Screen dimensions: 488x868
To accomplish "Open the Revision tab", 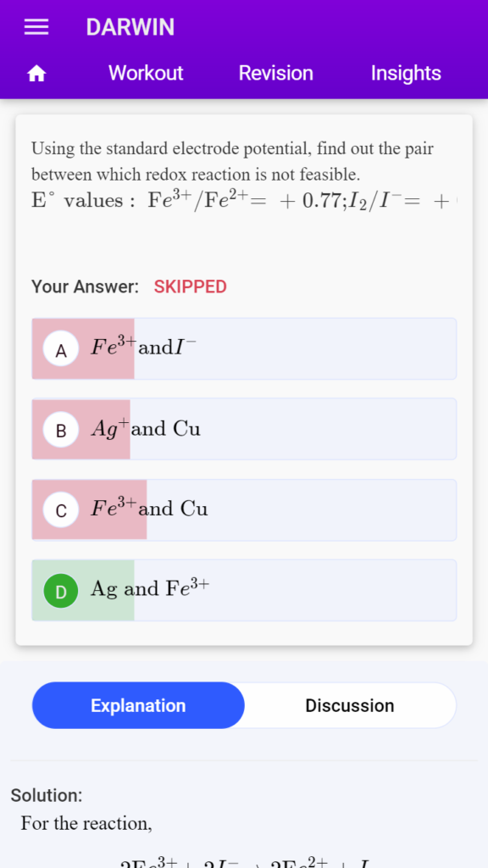I will [276, 73].
